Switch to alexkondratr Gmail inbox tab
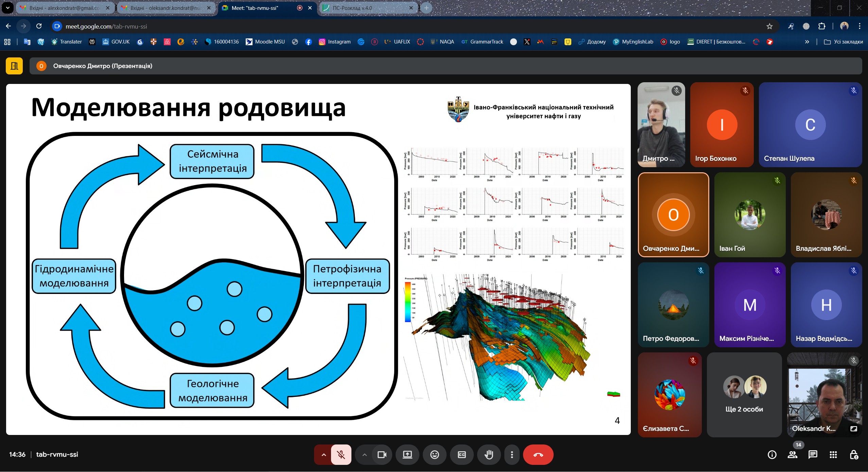 65,8
